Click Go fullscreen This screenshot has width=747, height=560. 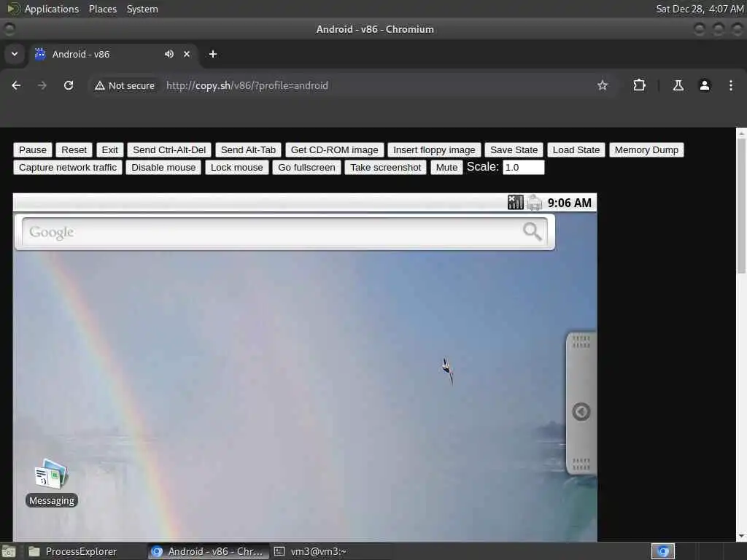[x=307, y=168]
